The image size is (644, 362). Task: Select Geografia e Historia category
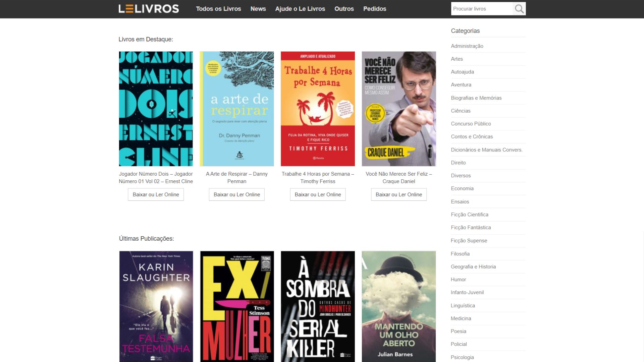[473, 267]
